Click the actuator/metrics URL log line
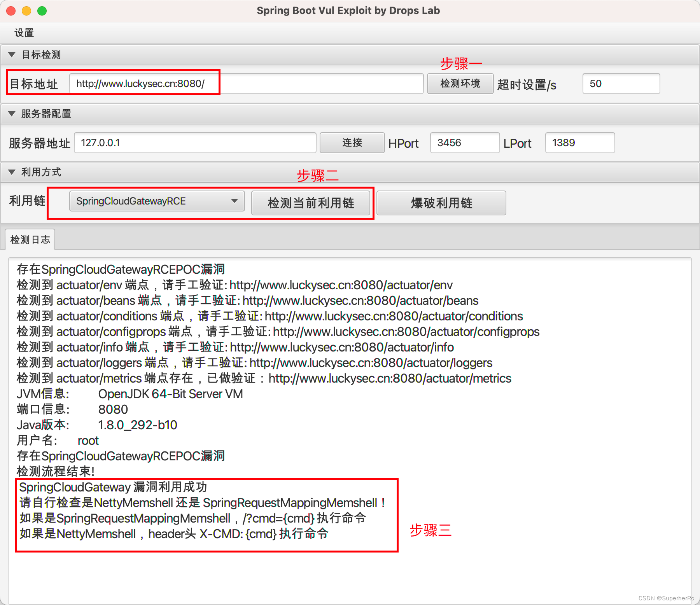Image resolution: width=700 pixels, height=605 pixels. click(264, 378)
